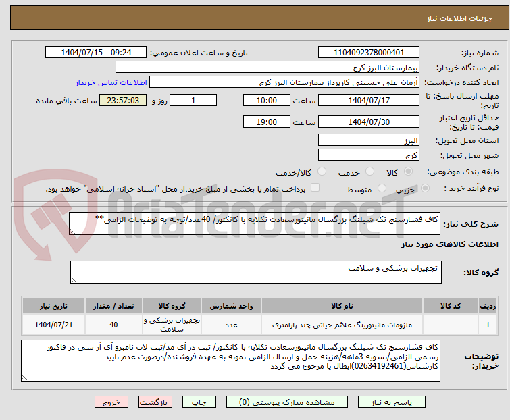Viewport: 510px width, 420px height.
Task: Click the deadline time field 10:00
Action: pos(267,100)
